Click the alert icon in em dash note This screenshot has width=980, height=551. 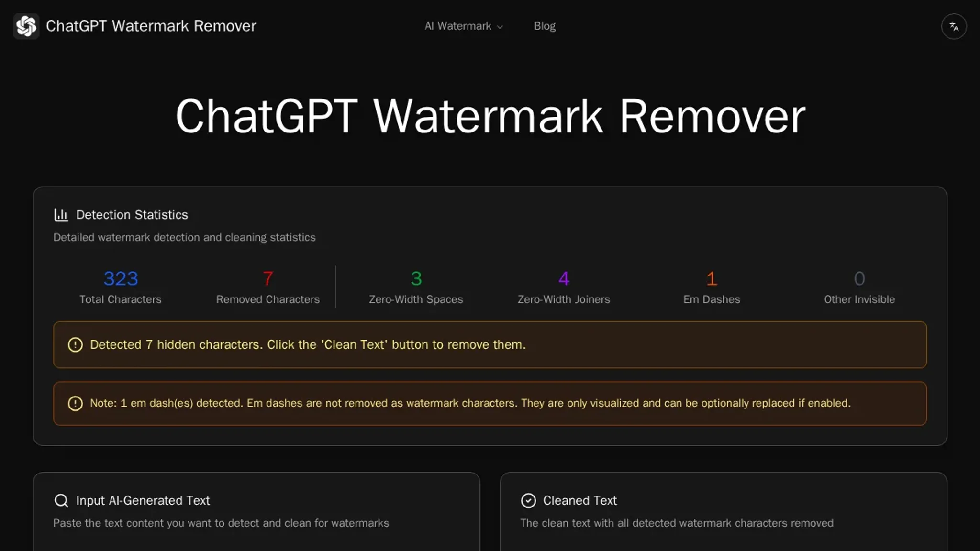tap(75, 403)
